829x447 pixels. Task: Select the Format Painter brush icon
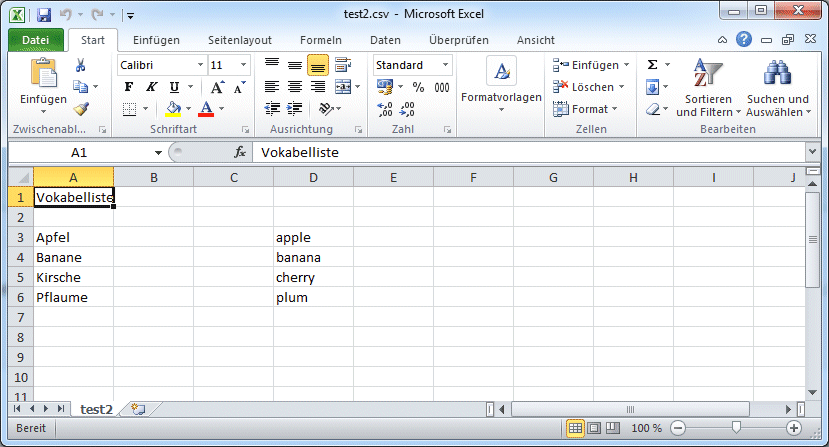81,109
